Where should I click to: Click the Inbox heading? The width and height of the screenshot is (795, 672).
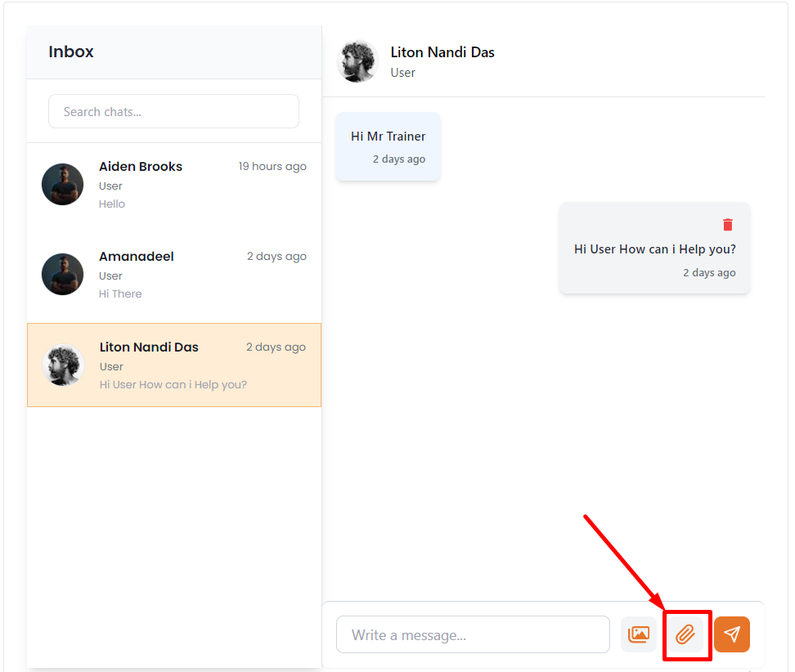coord(71,52)
